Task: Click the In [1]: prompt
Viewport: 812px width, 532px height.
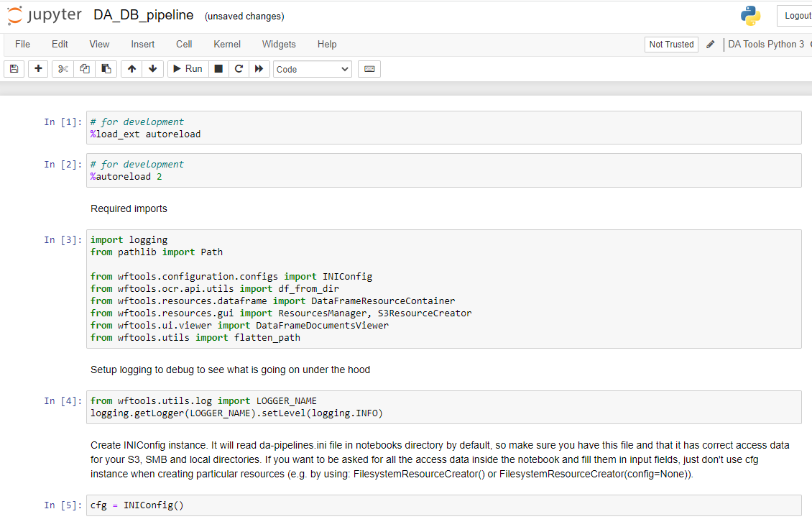Action: point(63,122)
